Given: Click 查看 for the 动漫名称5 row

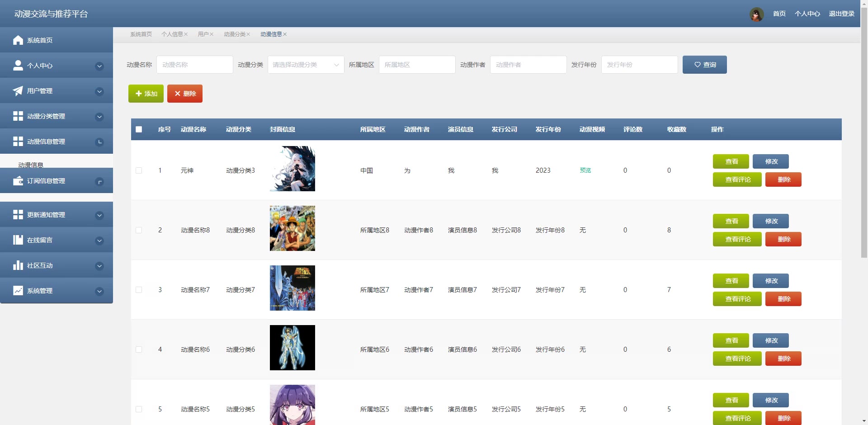Looking at the screenshot, I should [x=731, y=400].
